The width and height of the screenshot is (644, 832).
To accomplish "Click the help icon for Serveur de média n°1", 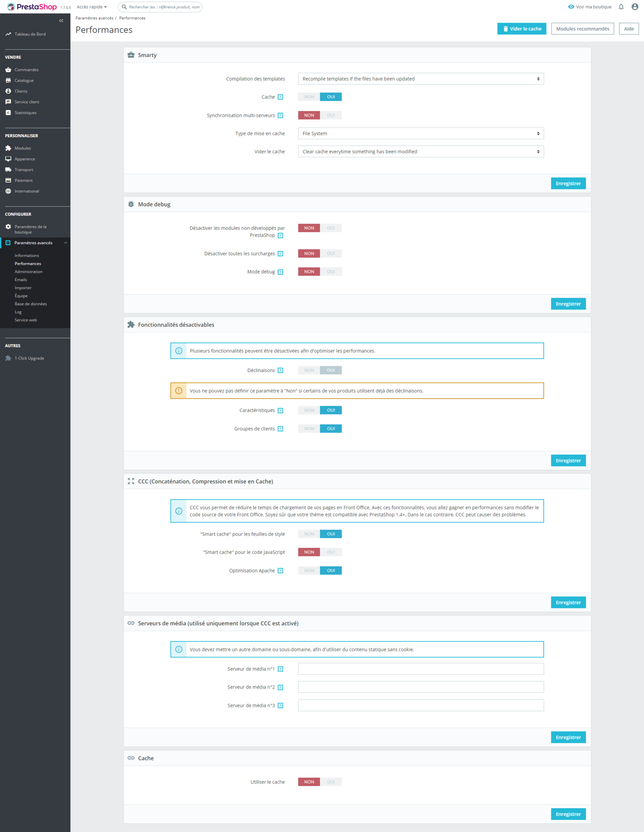I will click(x=280, y=669).
